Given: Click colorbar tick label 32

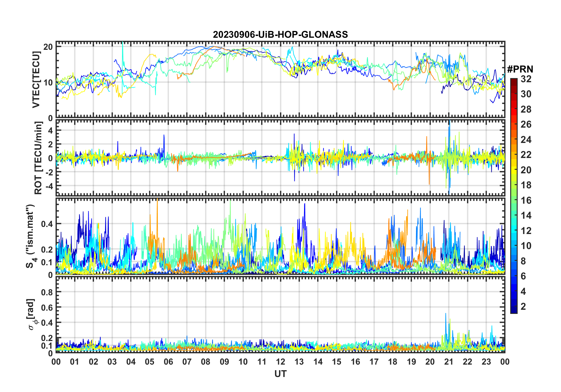Looking at the screenshot, I should tap(526, 79).
